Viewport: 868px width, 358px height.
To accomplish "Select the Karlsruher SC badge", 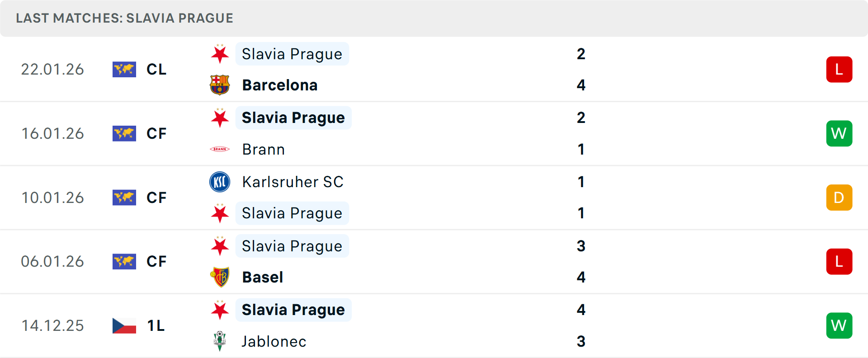I will 220,182.
